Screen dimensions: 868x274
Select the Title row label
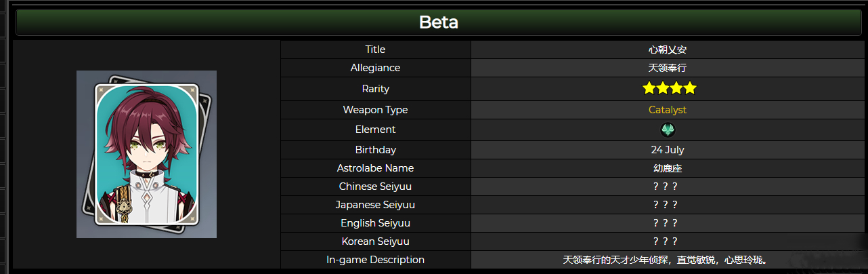(x=375, y=50)
